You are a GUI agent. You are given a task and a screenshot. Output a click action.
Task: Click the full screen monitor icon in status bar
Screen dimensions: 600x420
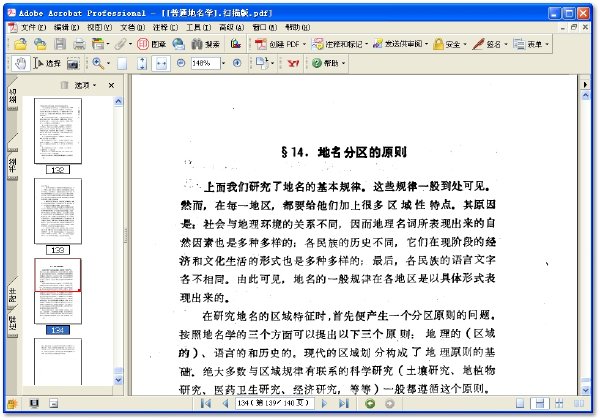click(x=34, y=404)
